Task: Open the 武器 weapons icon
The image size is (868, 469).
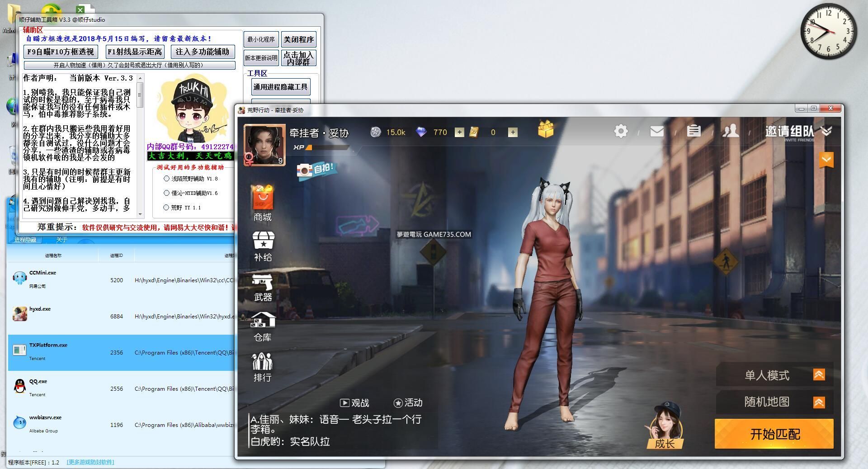Action: [263, 282]
